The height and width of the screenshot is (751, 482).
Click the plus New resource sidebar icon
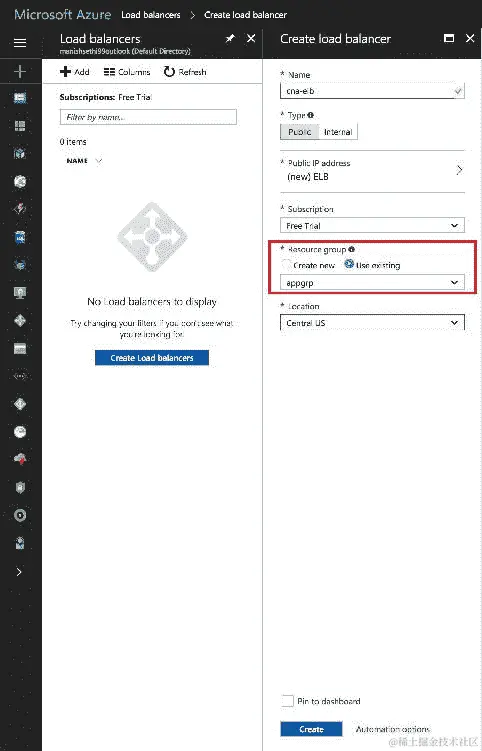[x=20, y=71]
